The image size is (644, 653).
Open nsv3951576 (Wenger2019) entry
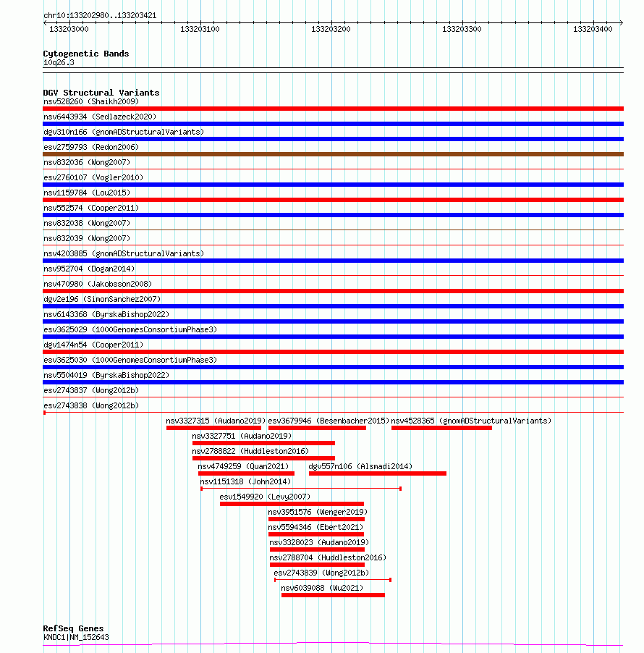tap(318, 512)
